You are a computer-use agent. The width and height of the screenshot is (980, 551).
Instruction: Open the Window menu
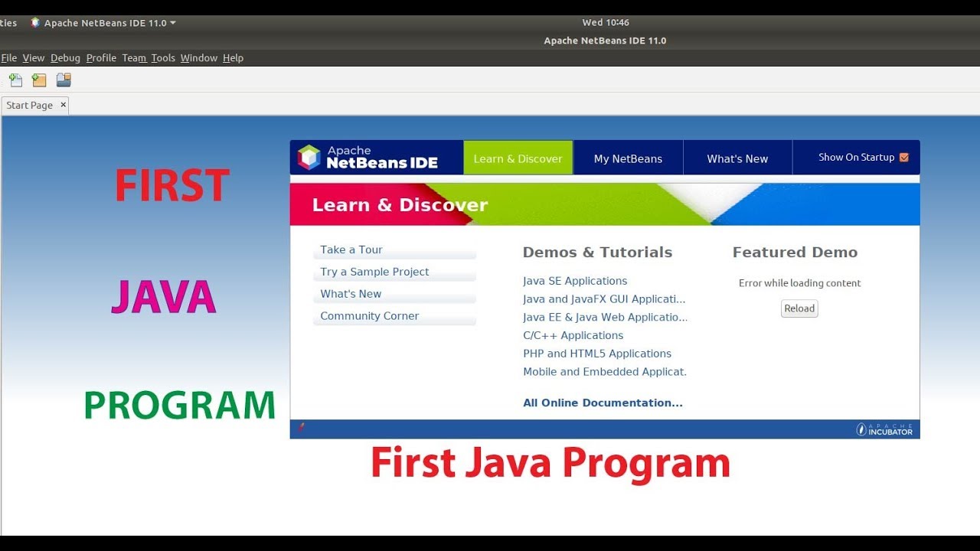click(199, 58)
